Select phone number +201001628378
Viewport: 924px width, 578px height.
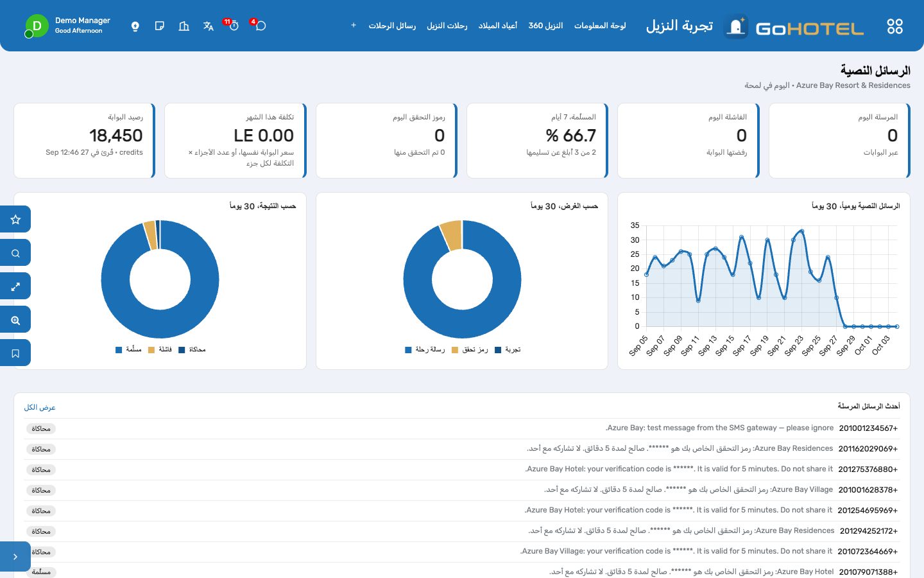pos(868,490)
